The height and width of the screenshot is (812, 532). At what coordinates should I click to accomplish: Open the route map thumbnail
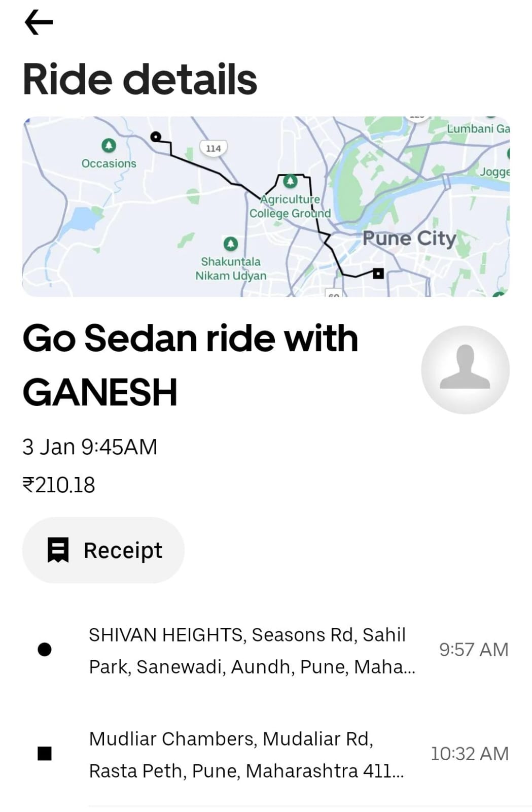[x=266, y=207]
